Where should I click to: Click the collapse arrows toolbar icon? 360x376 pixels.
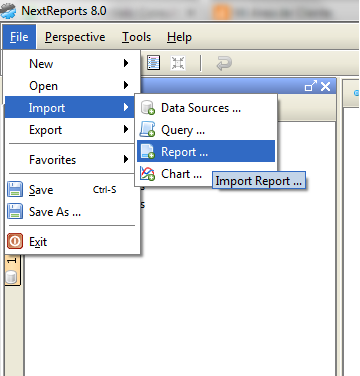tap(178, 63)
